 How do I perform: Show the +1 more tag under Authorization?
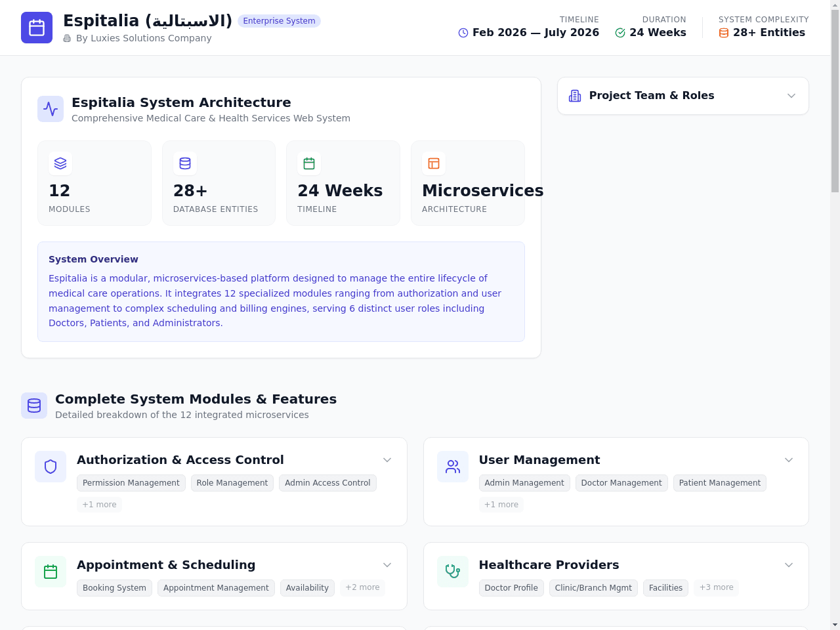click(100, 505)
